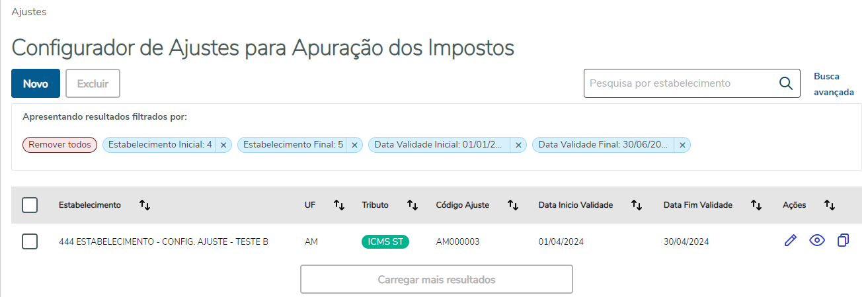Remove the Estabelecimento Final filter chip

tap(354, 145)
